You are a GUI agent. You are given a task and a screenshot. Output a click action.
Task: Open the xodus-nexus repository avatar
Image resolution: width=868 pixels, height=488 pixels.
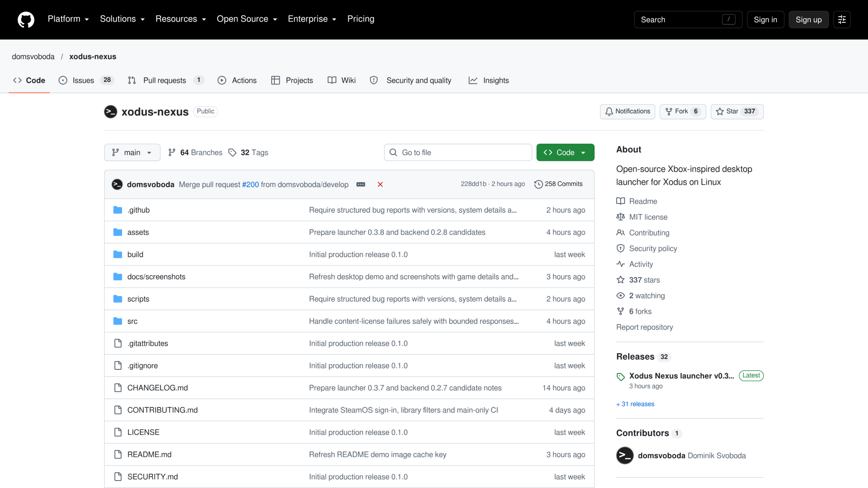click(111, 111)
